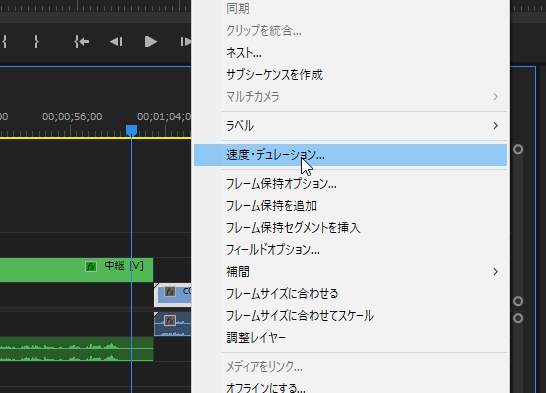Click top circular scroll handle at right

[x=518, y=149]
